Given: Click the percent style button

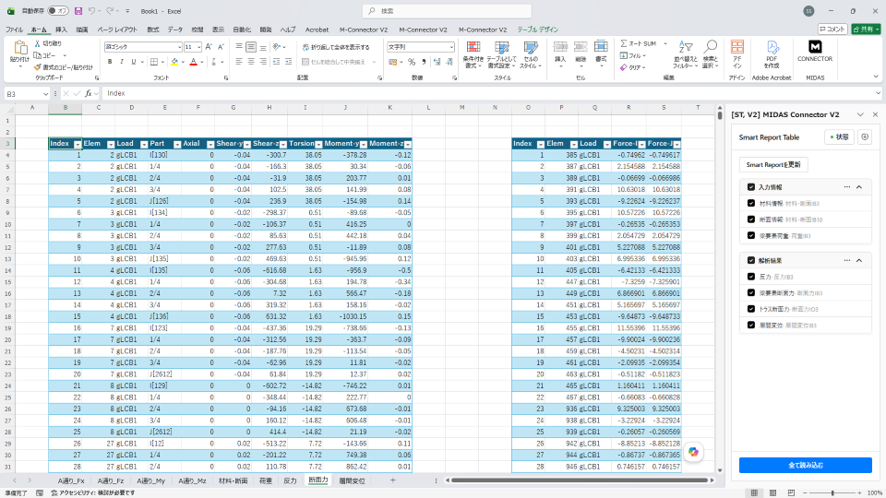Looking at the screenshot, I should (x=412, y=62).
